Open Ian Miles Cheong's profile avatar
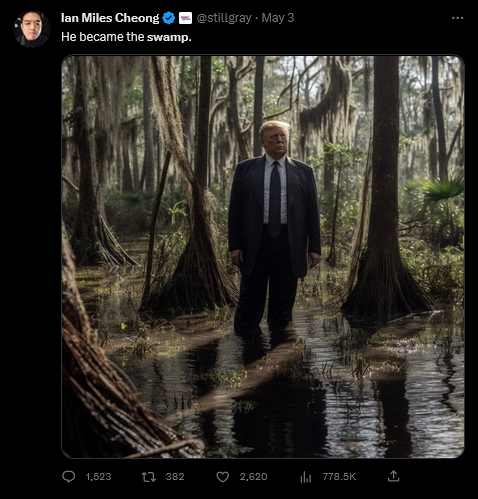The image size is (478, 499). 32,29
